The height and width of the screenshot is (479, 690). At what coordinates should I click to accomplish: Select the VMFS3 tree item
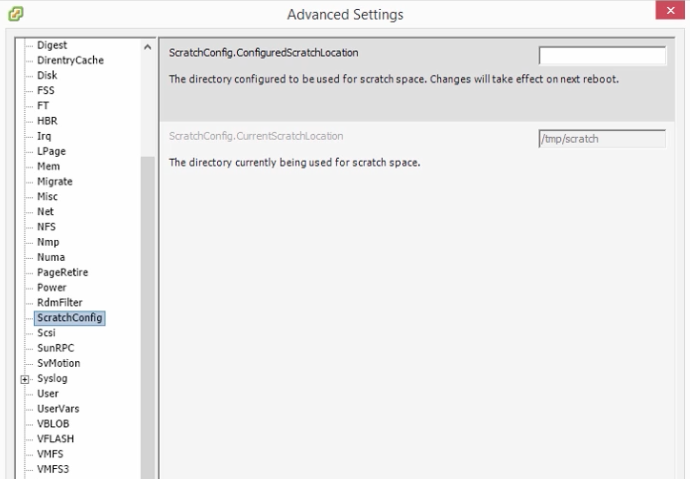point(53,469)
